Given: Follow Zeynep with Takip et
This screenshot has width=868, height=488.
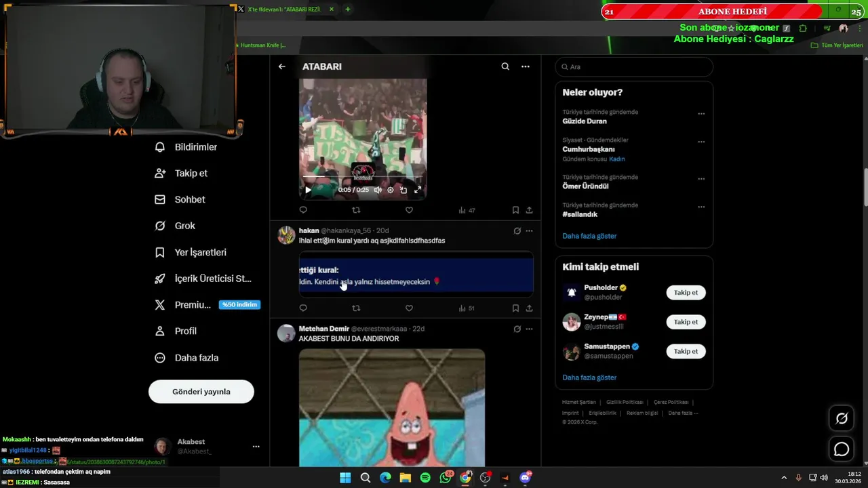Looking at the screenshot, I should (x=686, y=322).
